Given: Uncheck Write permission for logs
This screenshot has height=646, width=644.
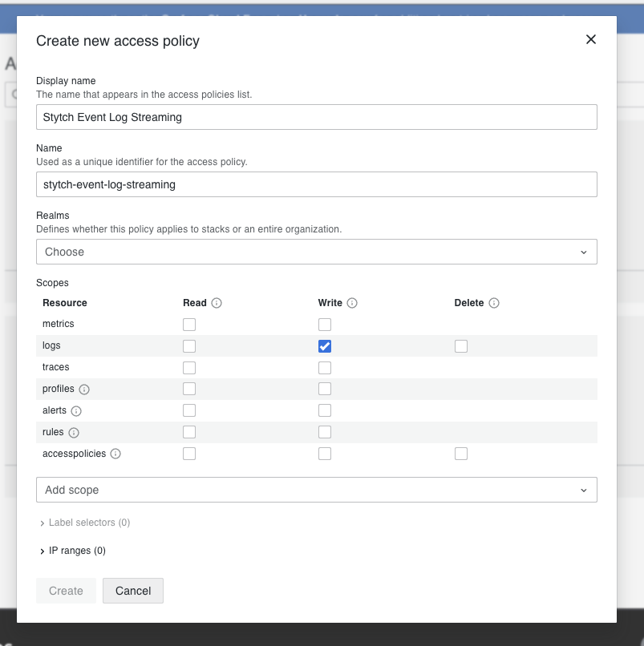Looking at the screenshot, I should click(325, 345).
